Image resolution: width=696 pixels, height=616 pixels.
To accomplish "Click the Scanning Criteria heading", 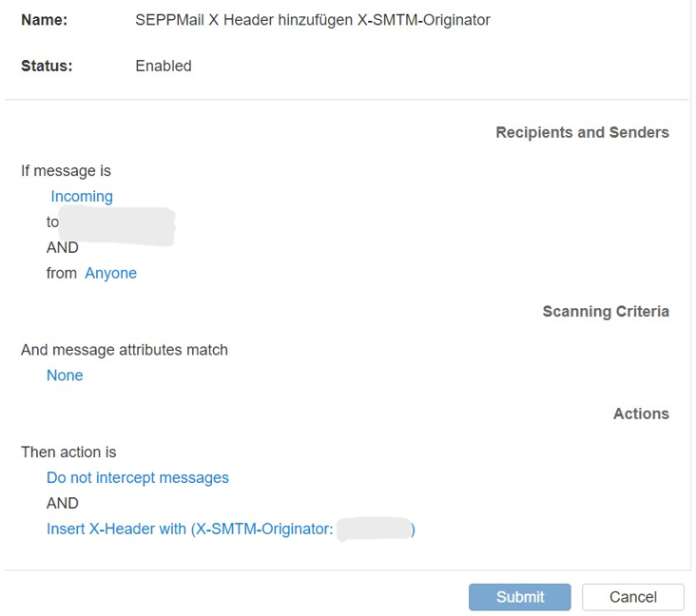I will 606,311.
